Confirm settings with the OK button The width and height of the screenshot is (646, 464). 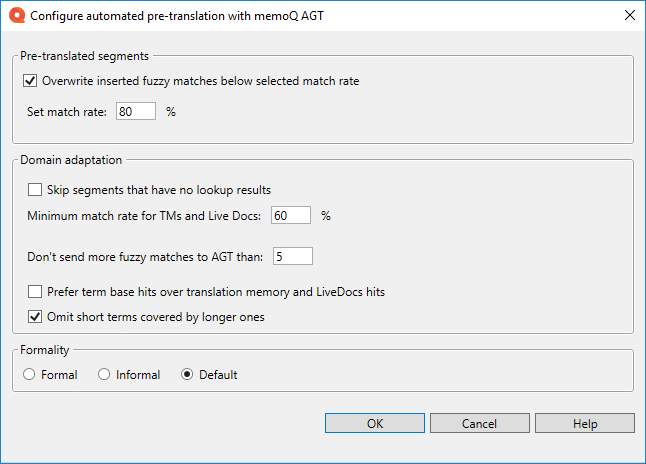tap(375, 423)
